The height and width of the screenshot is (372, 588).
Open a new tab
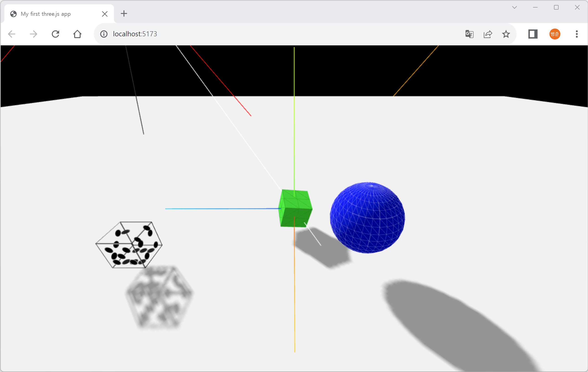coord(124,13)
